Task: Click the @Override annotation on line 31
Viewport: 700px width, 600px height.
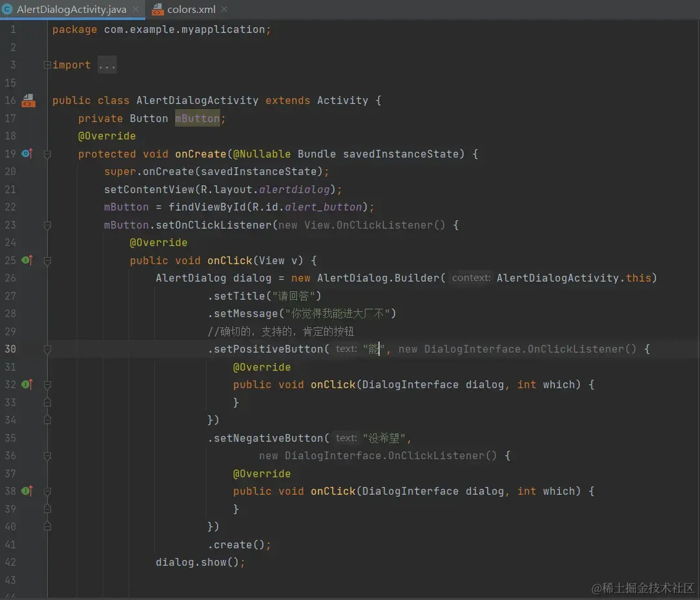Action: [x=262, y=367]
